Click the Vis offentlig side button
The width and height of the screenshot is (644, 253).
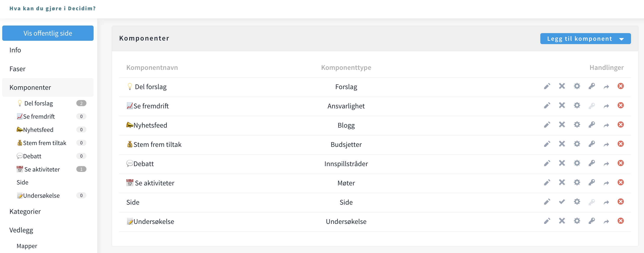coord(48,33)
